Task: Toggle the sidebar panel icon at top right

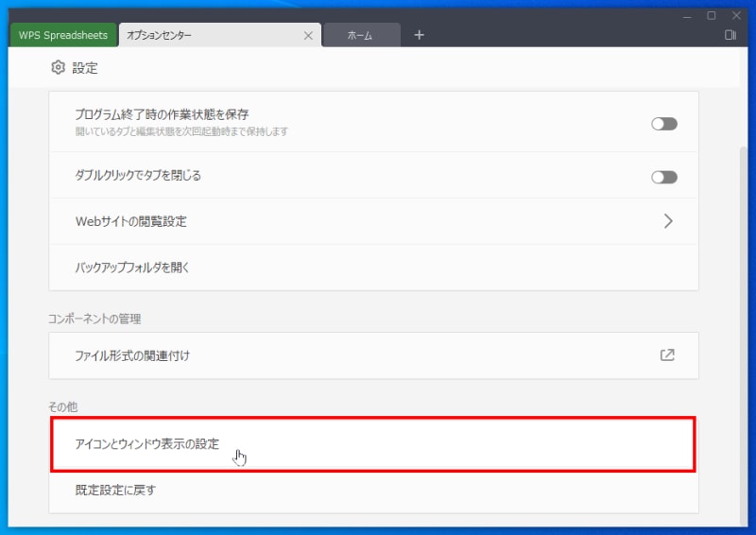Action: (730, 35)
